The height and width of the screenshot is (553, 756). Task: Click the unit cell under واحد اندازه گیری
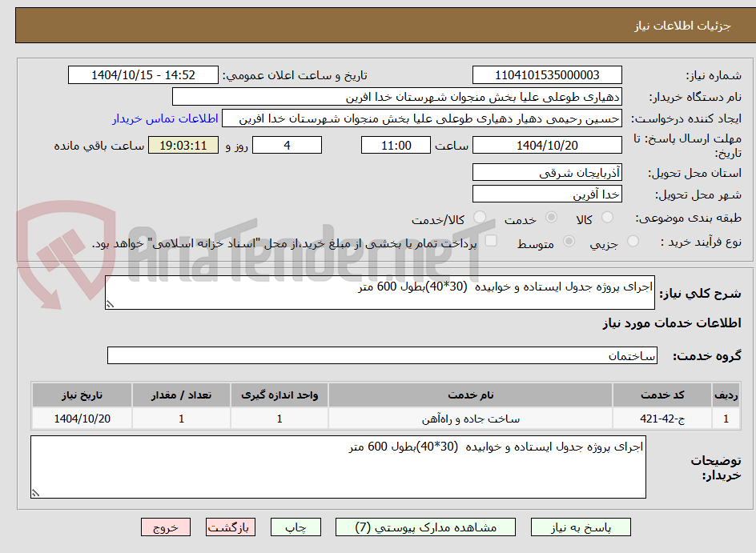[279, 419]
